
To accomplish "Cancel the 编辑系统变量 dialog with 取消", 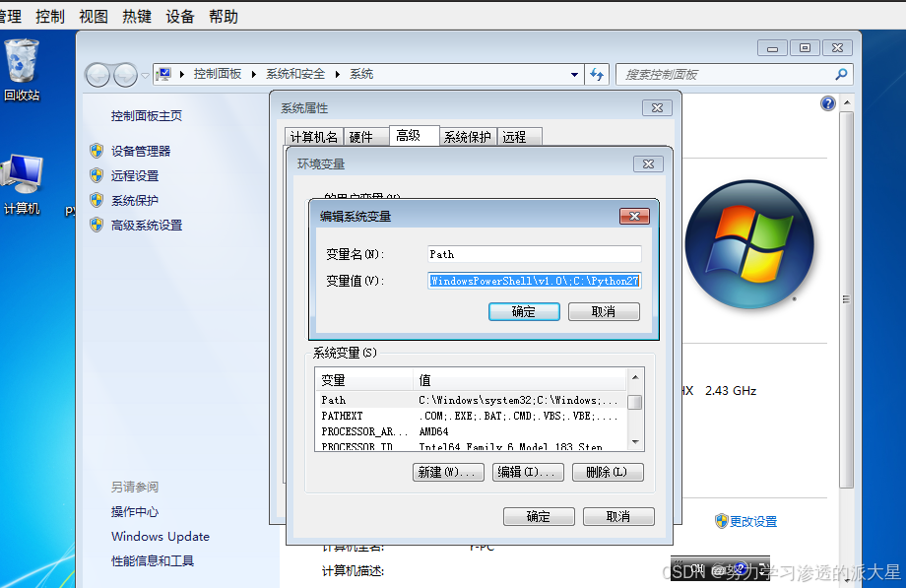I will tap(604, 311).
